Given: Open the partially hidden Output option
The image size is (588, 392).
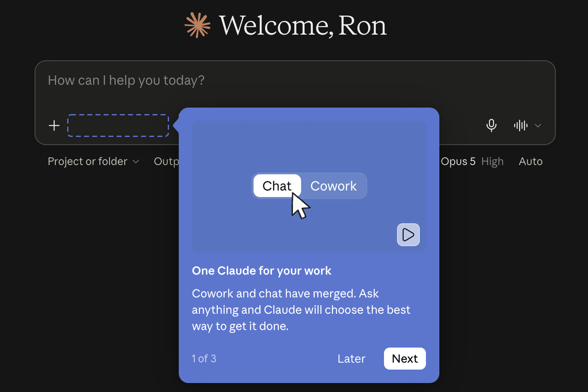Looking at the screenshot, I should tap(166, 162).
